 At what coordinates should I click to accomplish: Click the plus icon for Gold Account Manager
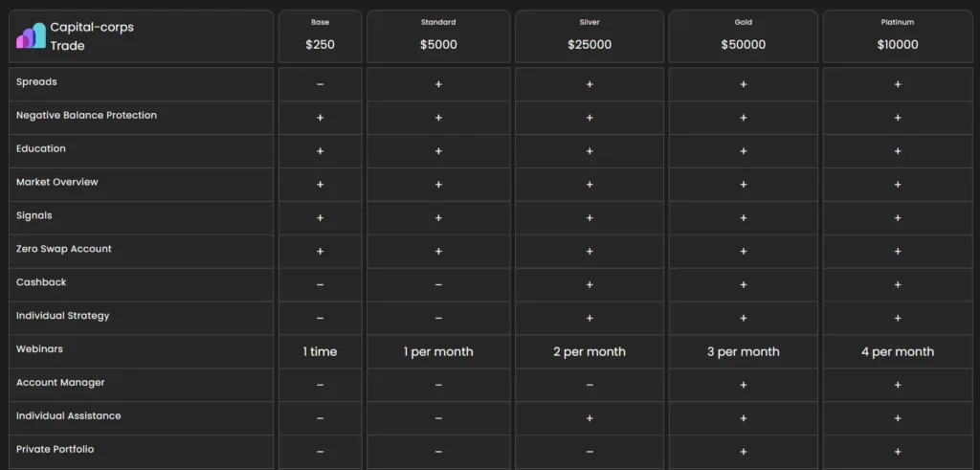point(744,385)
